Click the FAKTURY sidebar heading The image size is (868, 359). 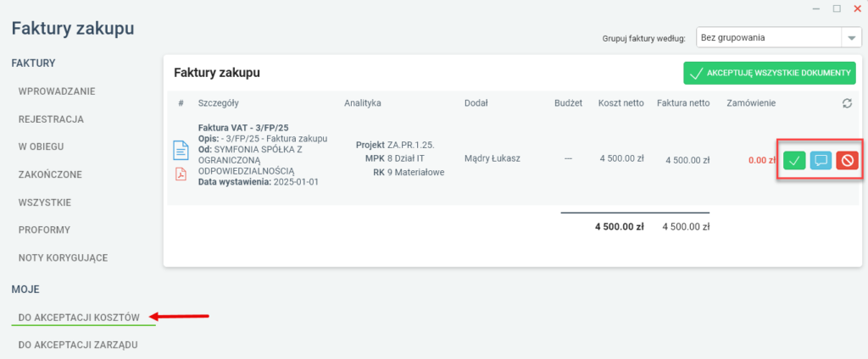point(33,63)
